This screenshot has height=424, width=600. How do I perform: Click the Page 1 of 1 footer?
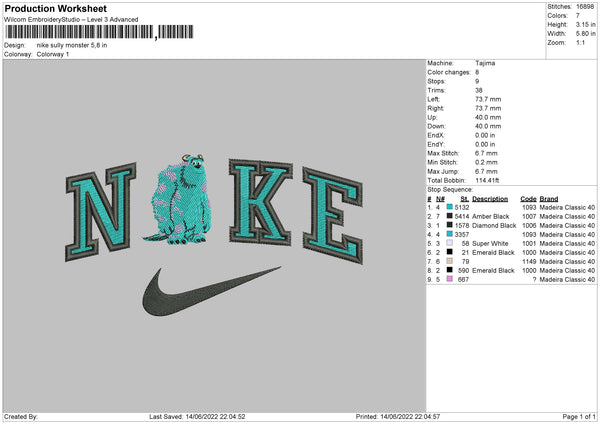579,416
